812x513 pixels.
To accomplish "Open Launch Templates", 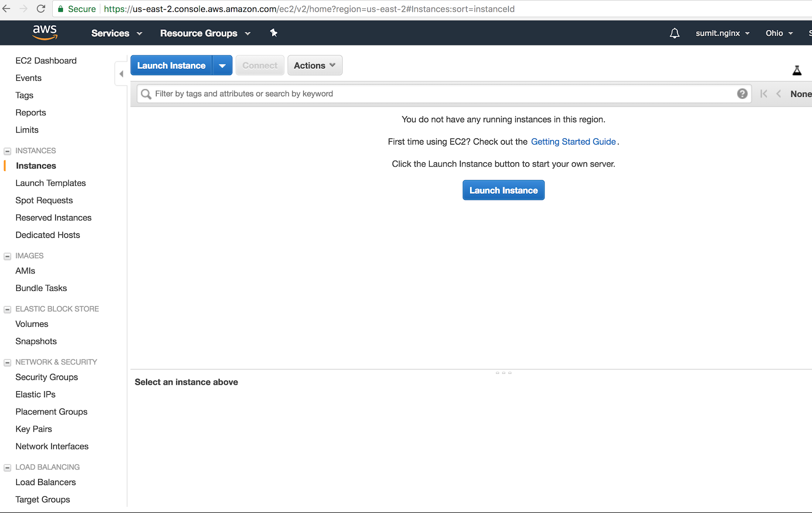I will click(x=51, y=183).
